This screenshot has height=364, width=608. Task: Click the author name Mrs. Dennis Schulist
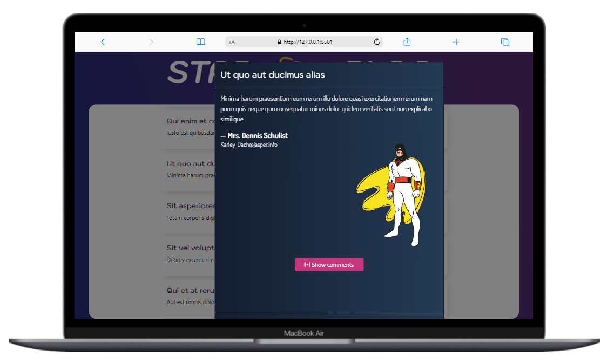coord(258,135)
